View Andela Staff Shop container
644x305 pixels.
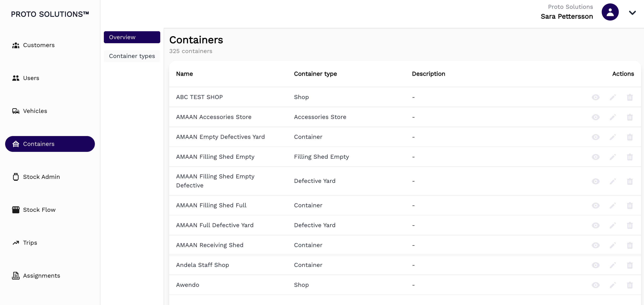tap(595, 265)
